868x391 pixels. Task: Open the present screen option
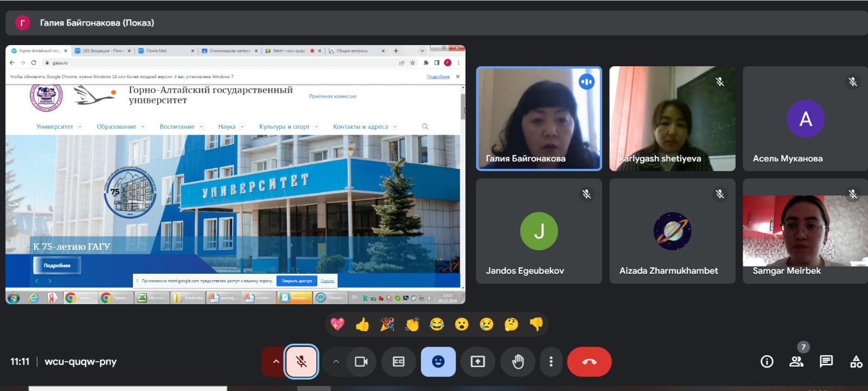click(477, 362)
